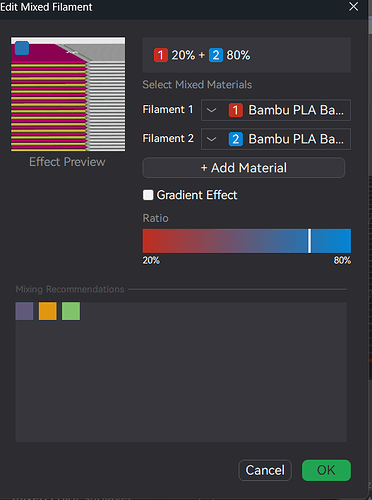
Task: Select Filament 2 Bambu PLA combo box
Action: pyautogui.click(x=276, y=139)
